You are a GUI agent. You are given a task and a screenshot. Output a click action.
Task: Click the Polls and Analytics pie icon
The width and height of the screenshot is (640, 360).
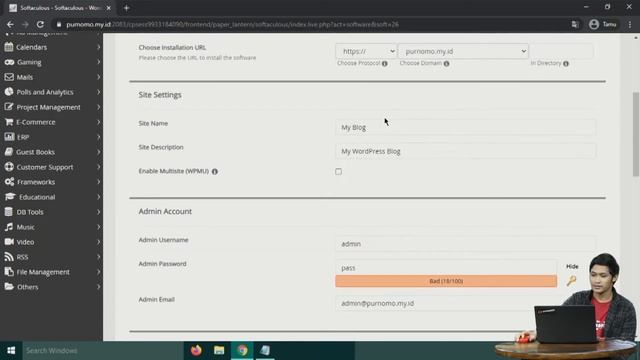(x=9, y=92)
